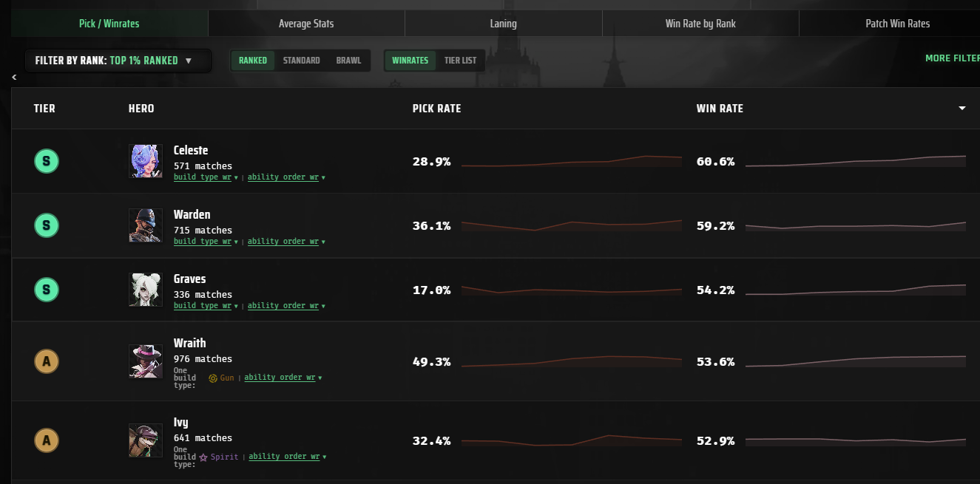
Task: Click Celeste's hero portrait
Action: [145, 161]
